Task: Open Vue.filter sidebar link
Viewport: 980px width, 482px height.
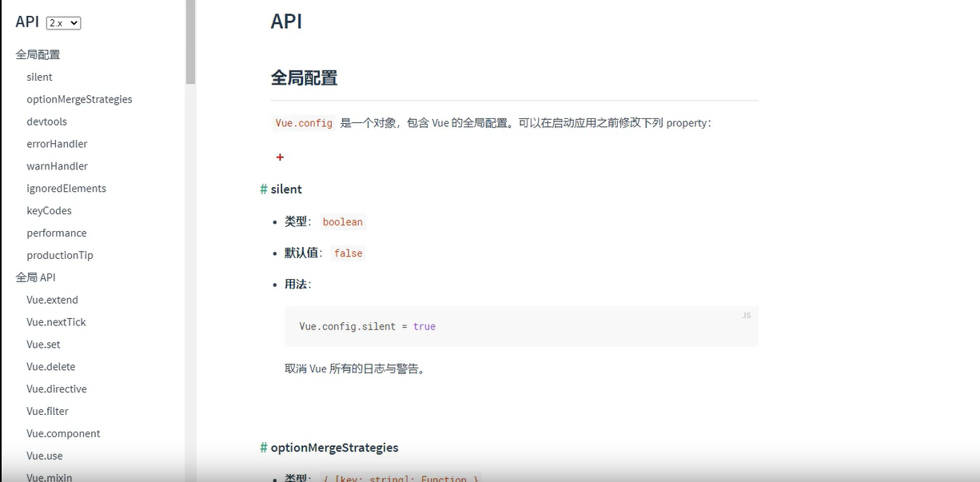Action: [47, 412]
